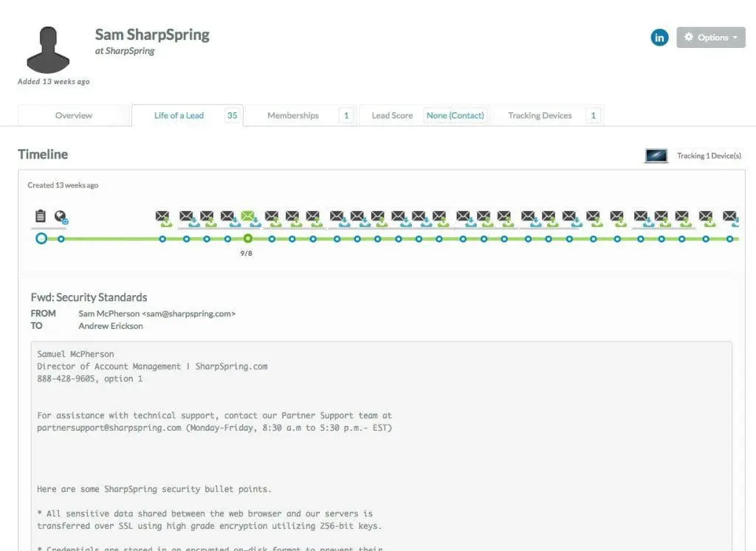
Task: Click the Sam SharpSpring contact name
Action: click(x=152, y=35)
